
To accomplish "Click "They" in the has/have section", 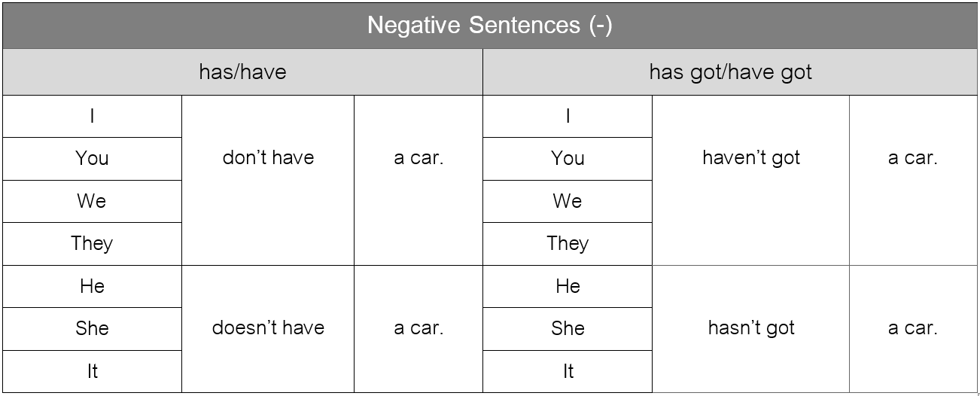I will click(x=92, y=244).
